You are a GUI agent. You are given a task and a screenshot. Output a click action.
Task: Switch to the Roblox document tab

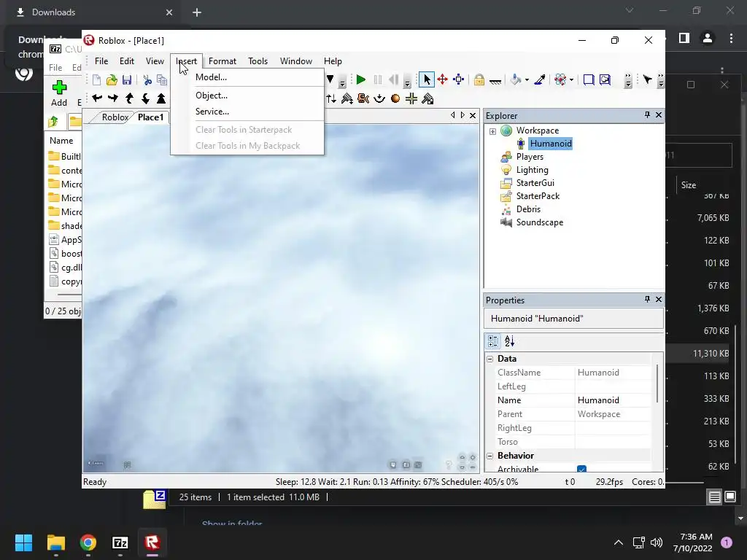[115, 117]
